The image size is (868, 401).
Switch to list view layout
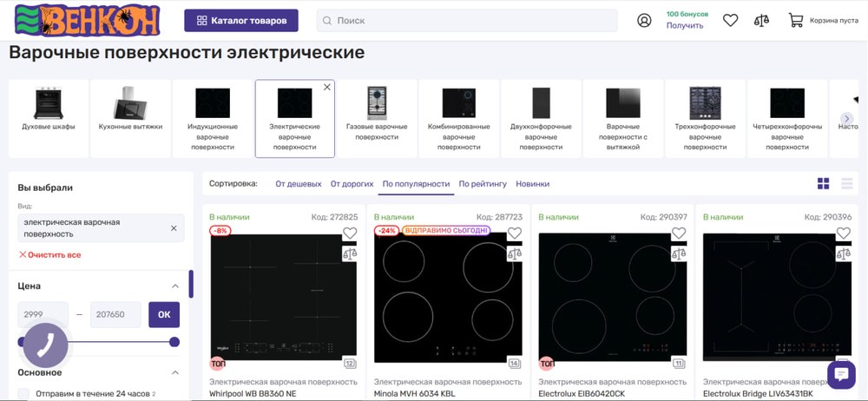[847, 184]
